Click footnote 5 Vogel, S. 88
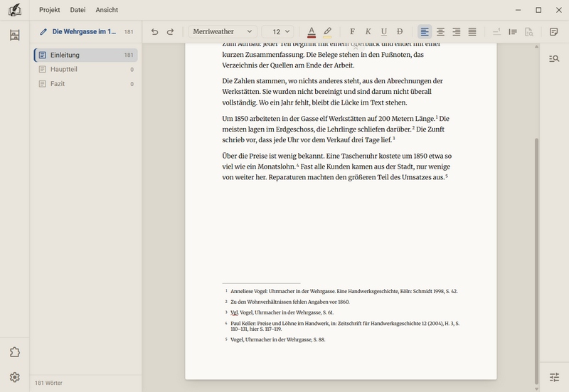 [277, 340]
